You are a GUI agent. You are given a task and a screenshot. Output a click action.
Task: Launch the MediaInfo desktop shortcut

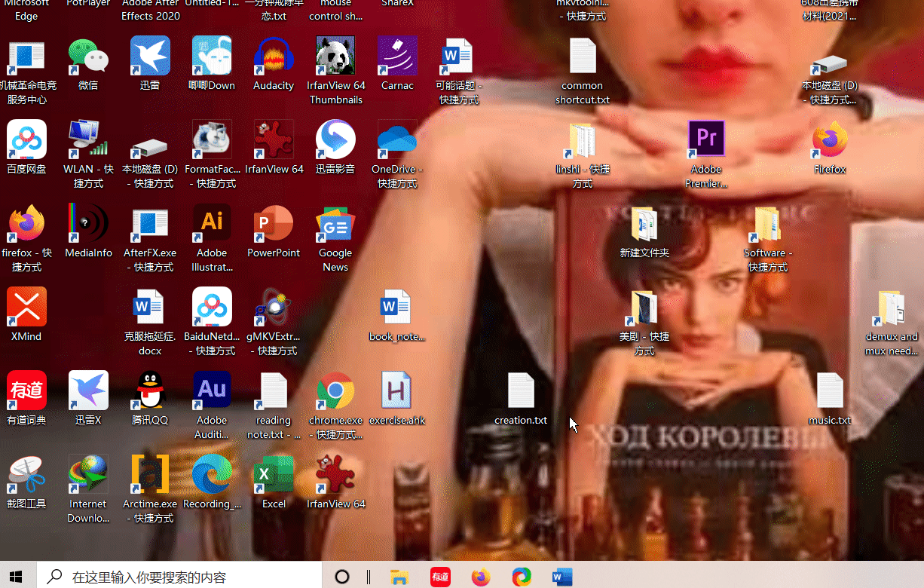click(x=88, y=223)
